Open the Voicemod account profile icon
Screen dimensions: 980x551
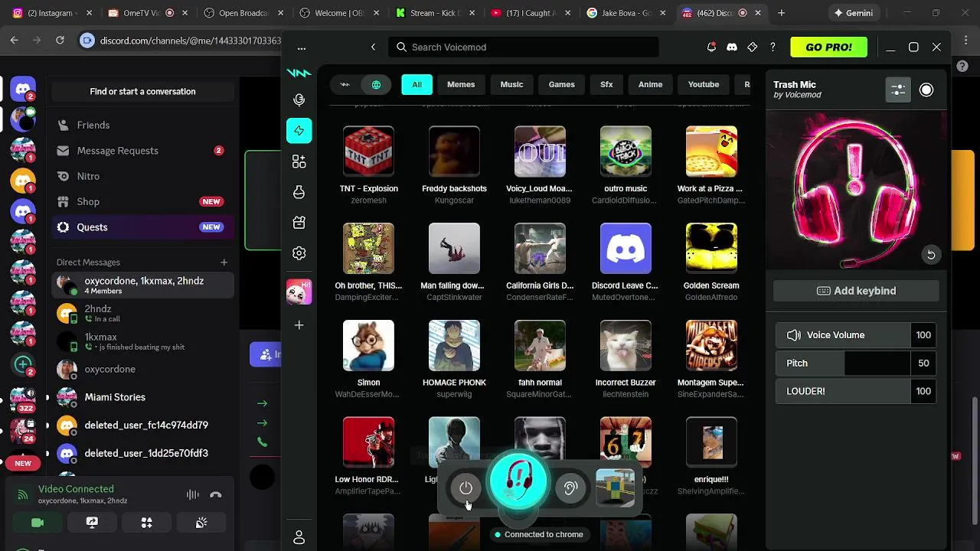tap(299, 538)
